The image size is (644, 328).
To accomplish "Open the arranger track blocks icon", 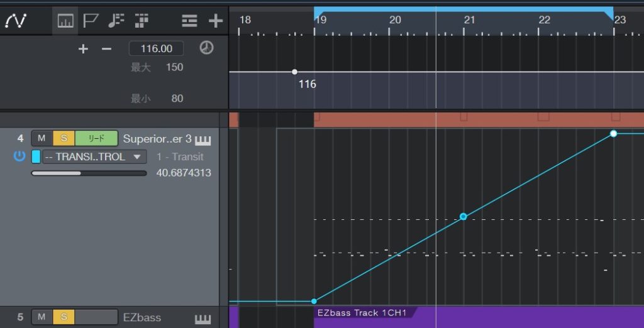I will (x=142, y=21).
